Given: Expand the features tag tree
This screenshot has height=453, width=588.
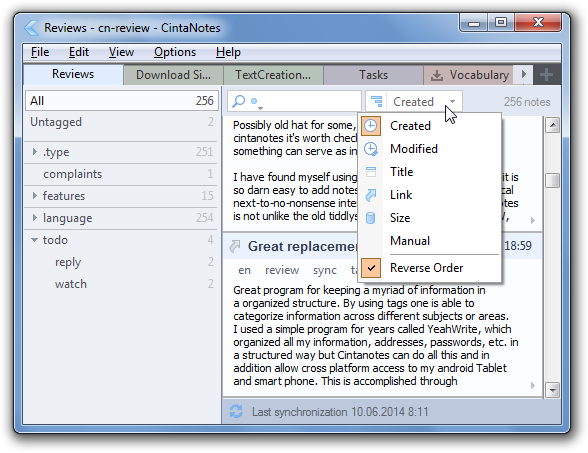Looking at the screenshot, I should pos(34,195).
